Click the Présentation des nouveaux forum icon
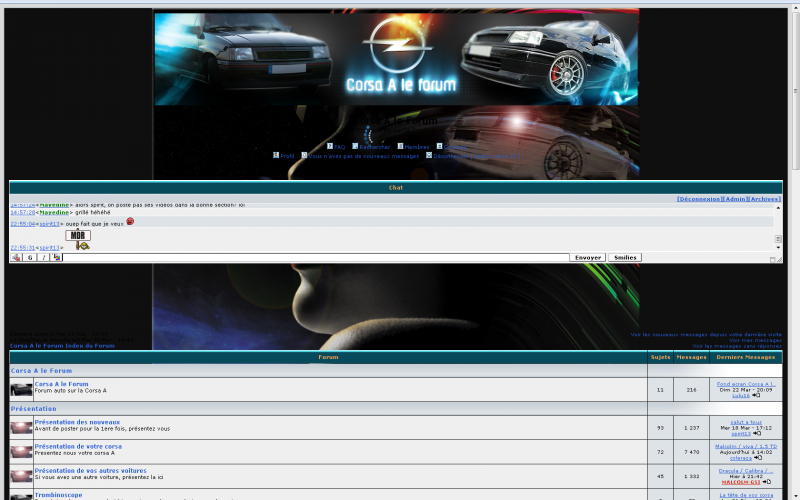 21,428
